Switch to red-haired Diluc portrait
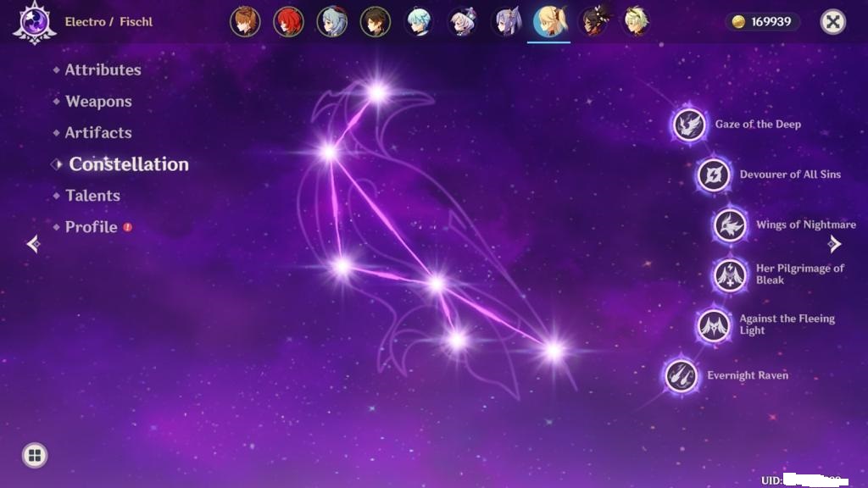 pyautogui.click(x=288, y=22)
